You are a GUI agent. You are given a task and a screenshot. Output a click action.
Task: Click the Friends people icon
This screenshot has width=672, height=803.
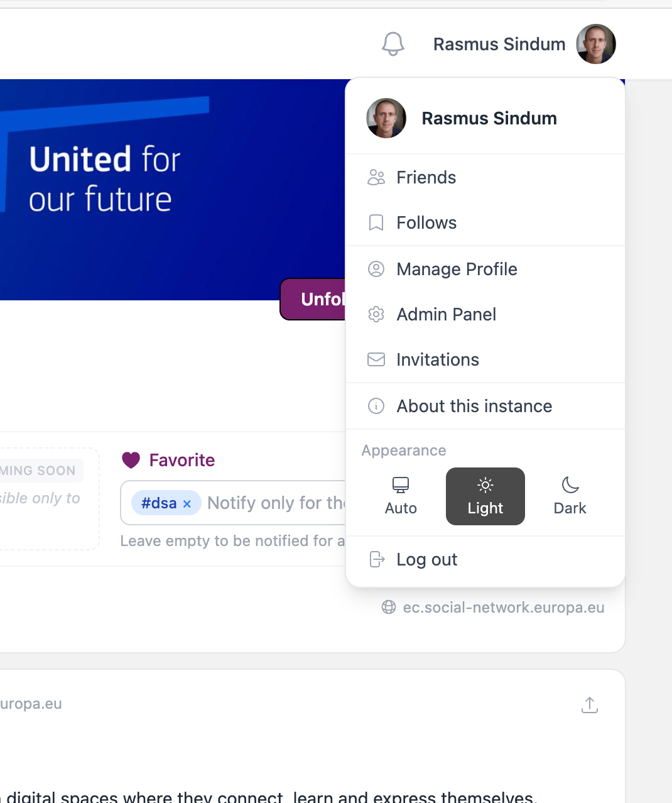[376, 178]
